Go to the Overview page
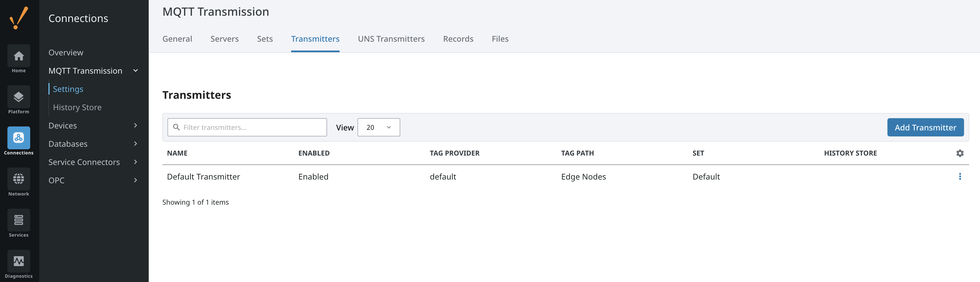This screenshot has height=282, width=980. pyautogui.click(x=66, y=53)
